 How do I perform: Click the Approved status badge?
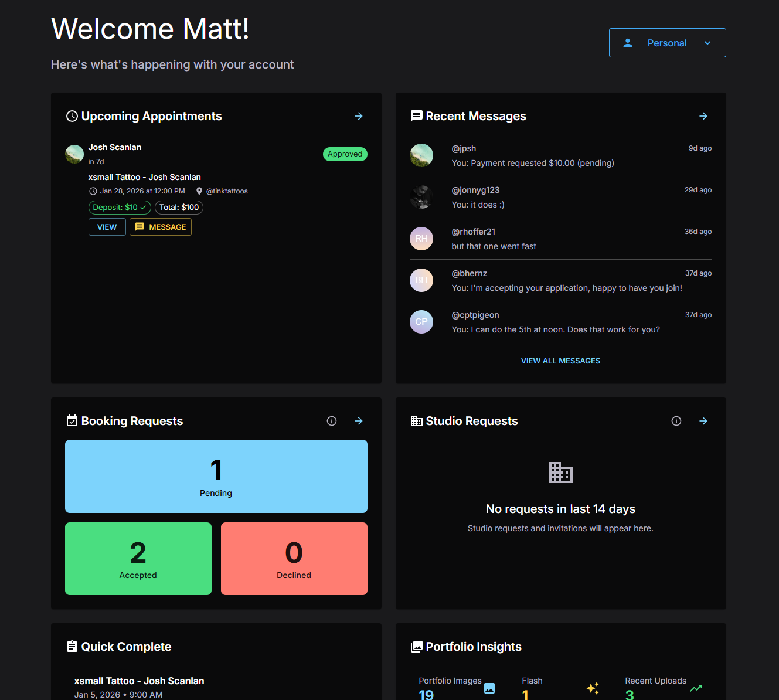pyautogui.click(x=345, y=154)
